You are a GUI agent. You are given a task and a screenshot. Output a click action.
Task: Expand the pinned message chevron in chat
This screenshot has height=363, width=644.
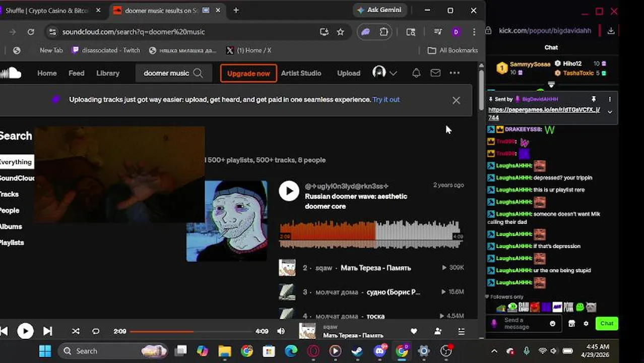610,112
